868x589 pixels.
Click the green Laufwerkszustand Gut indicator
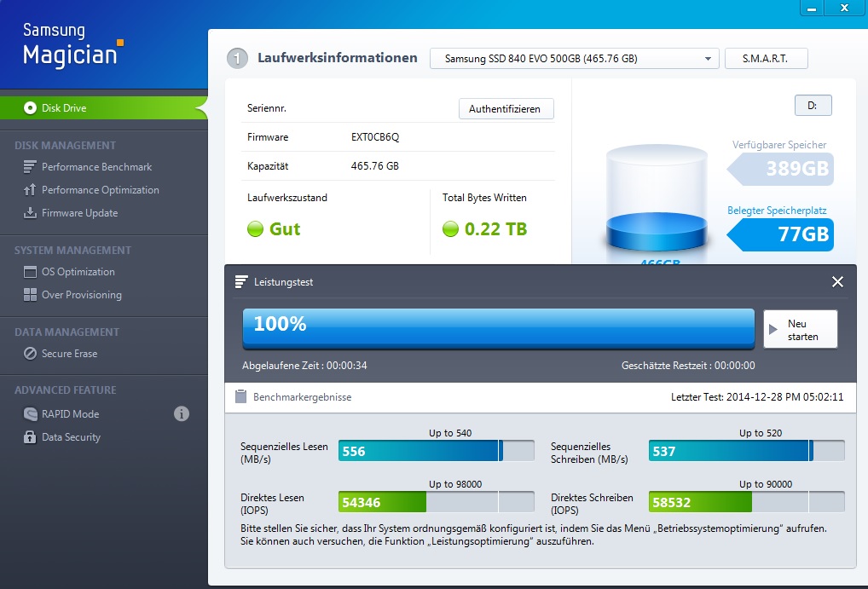coord(255,229)
